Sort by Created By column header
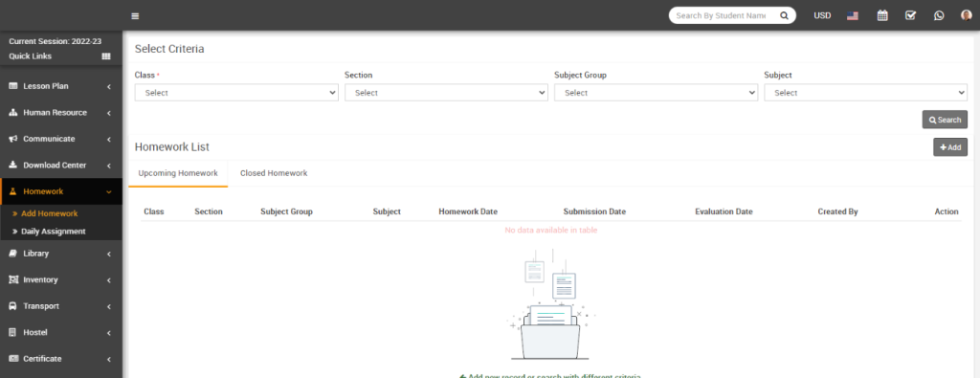Viewport: 980px width, 378px height. coord(837,211)
